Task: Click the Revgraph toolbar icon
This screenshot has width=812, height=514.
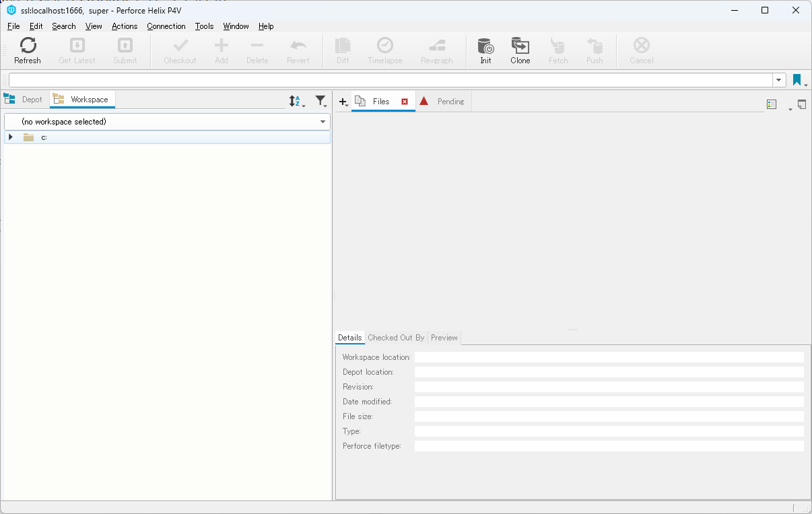Action: (437, 45)
